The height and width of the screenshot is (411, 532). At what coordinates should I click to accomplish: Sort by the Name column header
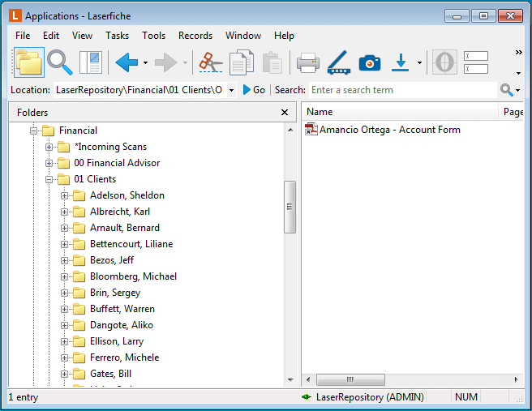[x=400, y=112]
